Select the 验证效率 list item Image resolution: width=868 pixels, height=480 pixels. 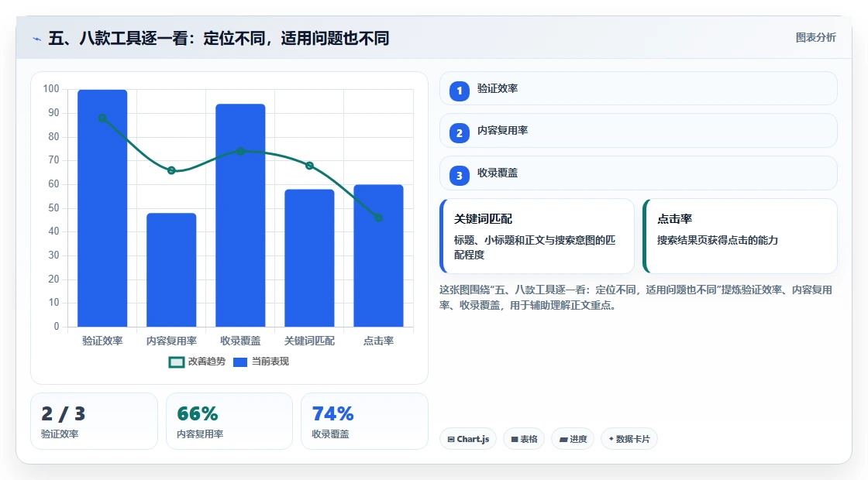point(639,88)
